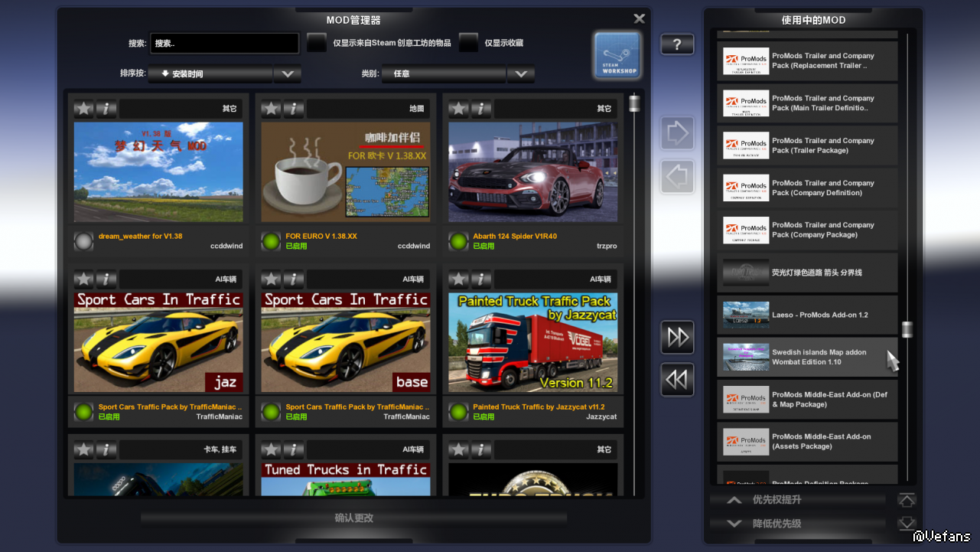Open help with the question mark button
This screenshot has height=552, width=980.
tap(677, 44)
